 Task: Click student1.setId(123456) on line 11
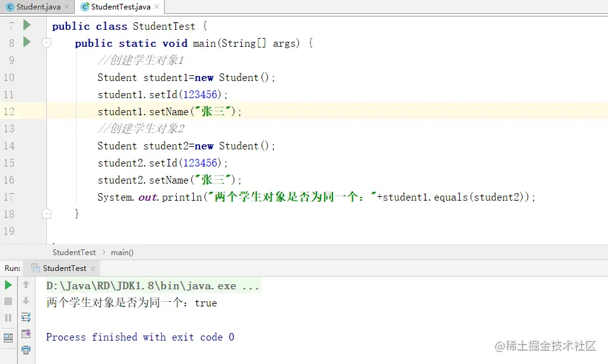coord(163,94)
